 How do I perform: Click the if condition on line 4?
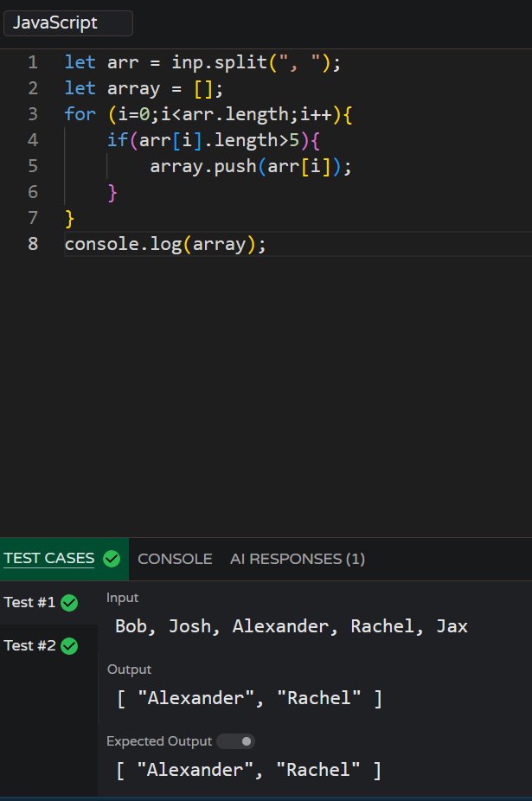coord(214,140)
